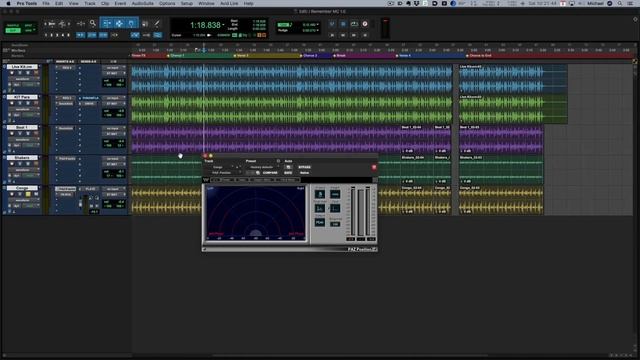Enable Shuffle edit mode

(x=13, y=25)
